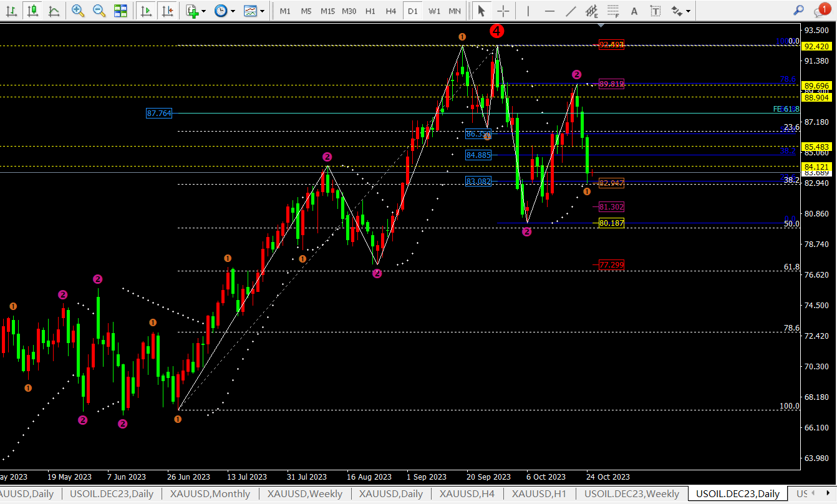Click the 88.904 level on price scale

coord(816,97)
